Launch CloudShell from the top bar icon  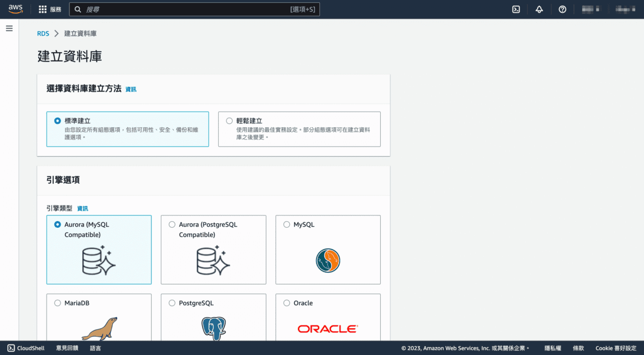coord(516,9)
